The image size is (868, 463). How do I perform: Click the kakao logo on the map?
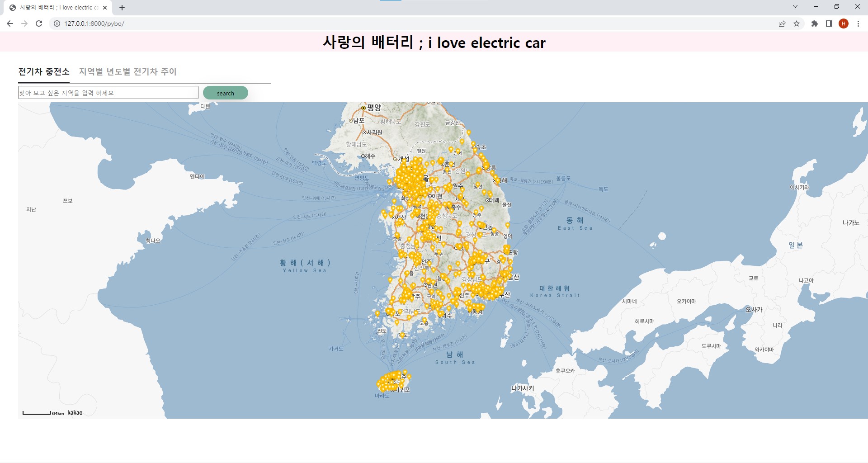click(74, 412)
